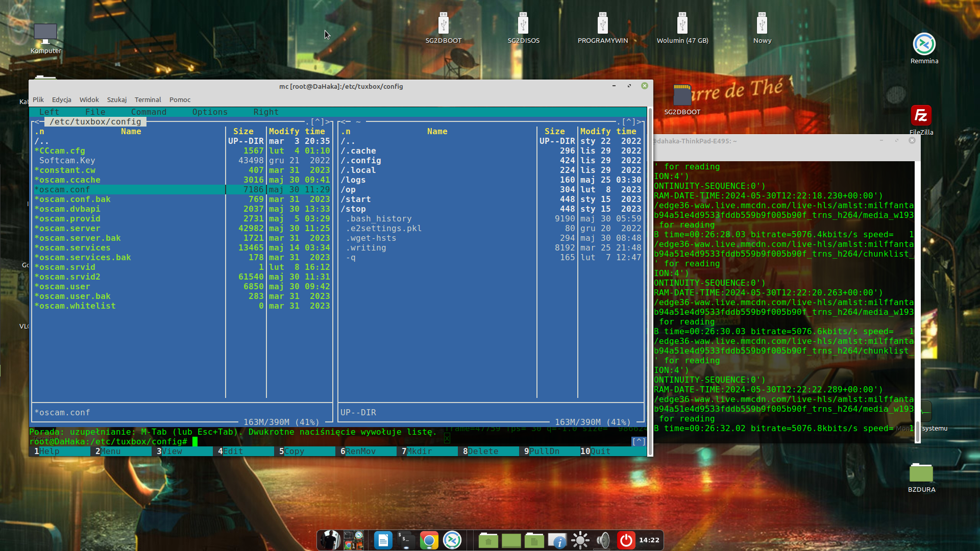Open FileZilla desktop shortcut
The width and height of the screenshot is (980, 551).
(x=921, y=116)
